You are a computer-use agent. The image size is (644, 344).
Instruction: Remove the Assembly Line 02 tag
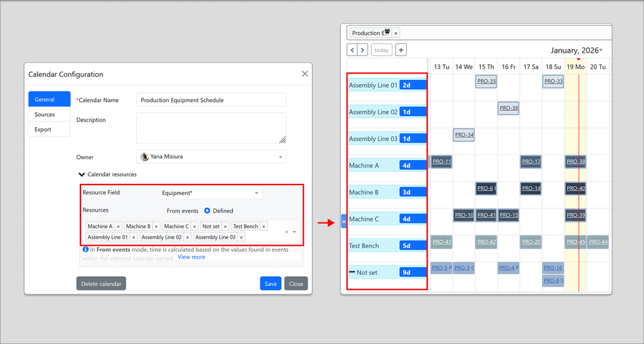click(188, 237)
